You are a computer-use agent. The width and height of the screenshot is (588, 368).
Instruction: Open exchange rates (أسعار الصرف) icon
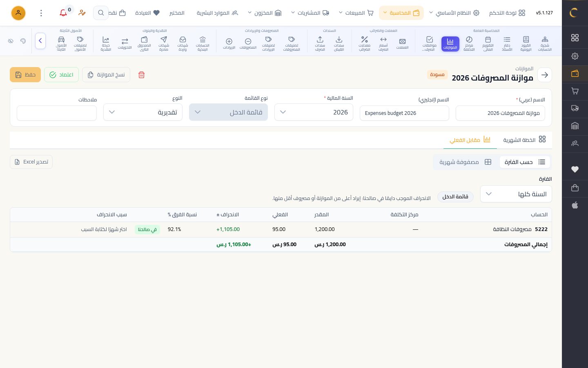(383, 44)
